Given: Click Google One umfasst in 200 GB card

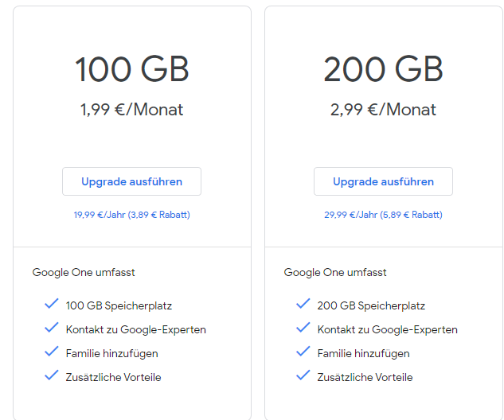Looking at the screenshot, I should click(335, 272).
